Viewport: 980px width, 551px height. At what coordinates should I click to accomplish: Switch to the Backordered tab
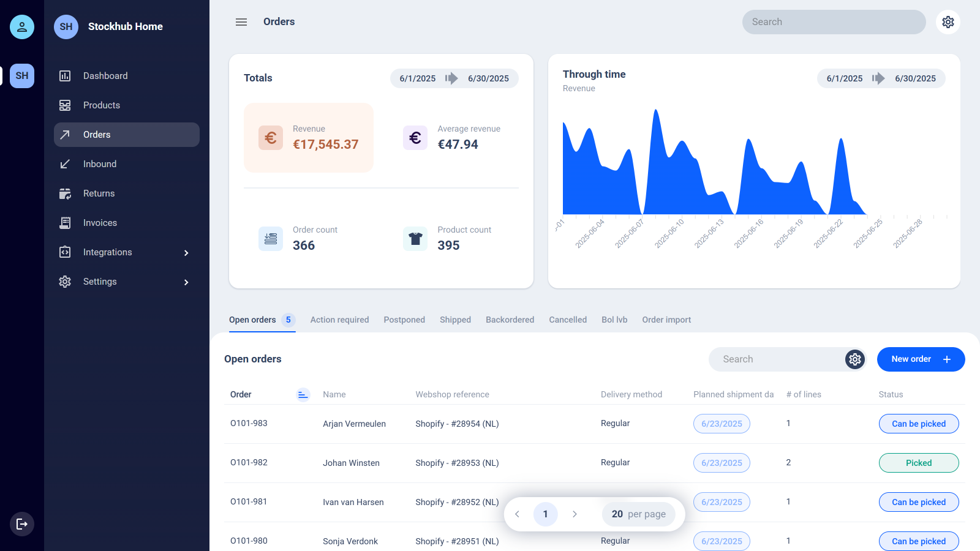click(510, 320)
